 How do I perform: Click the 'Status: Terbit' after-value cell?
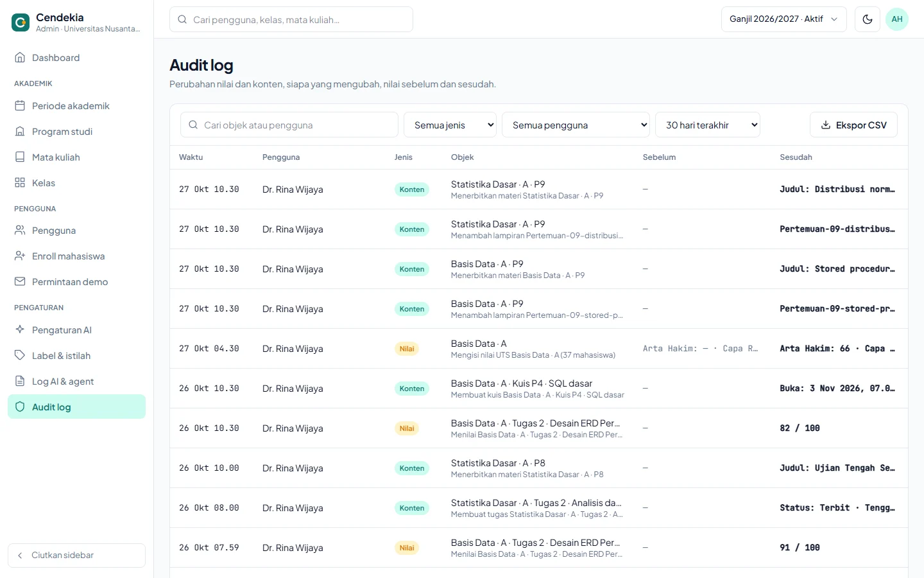pos(837,508)
